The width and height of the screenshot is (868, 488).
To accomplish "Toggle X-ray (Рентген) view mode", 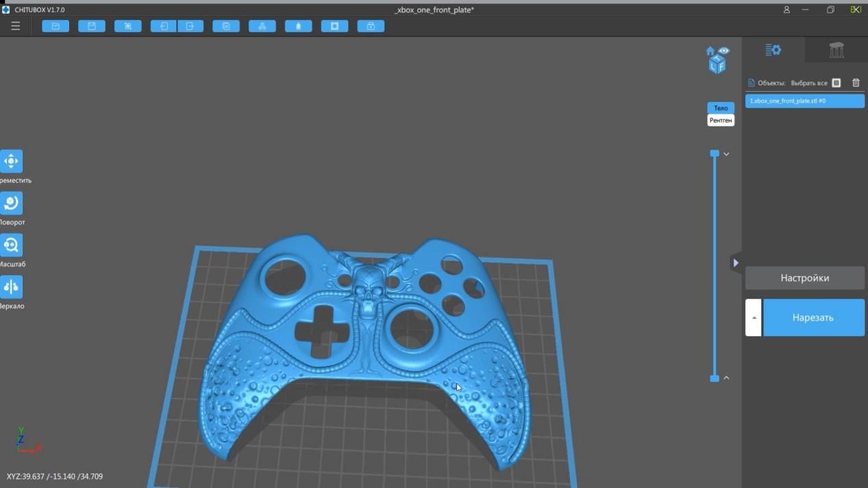I will (721, 120).
